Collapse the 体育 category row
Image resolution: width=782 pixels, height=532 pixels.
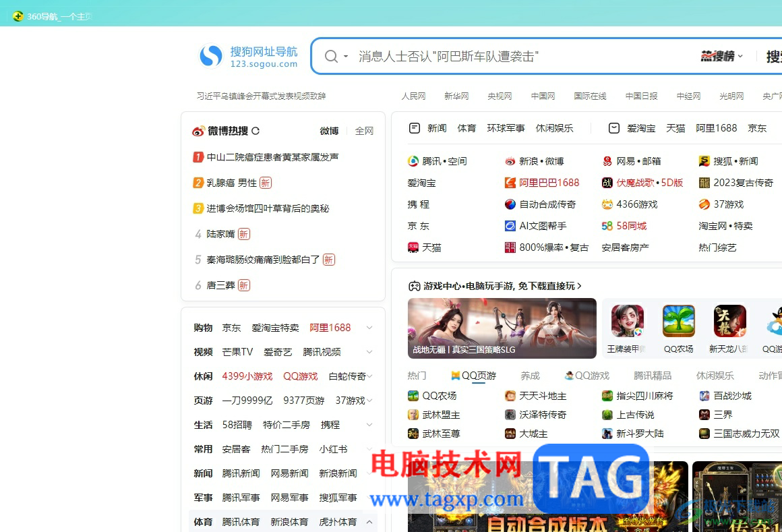click(369, 522)
